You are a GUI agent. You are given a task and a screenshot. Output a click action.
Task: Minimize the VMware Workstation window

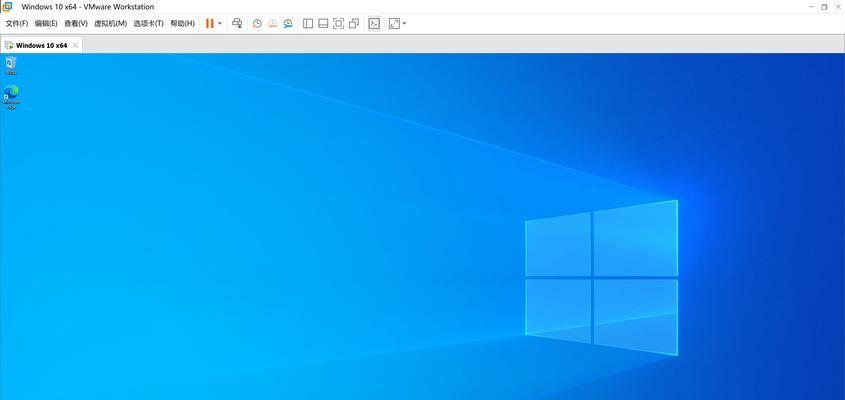(x=812, y=6)
